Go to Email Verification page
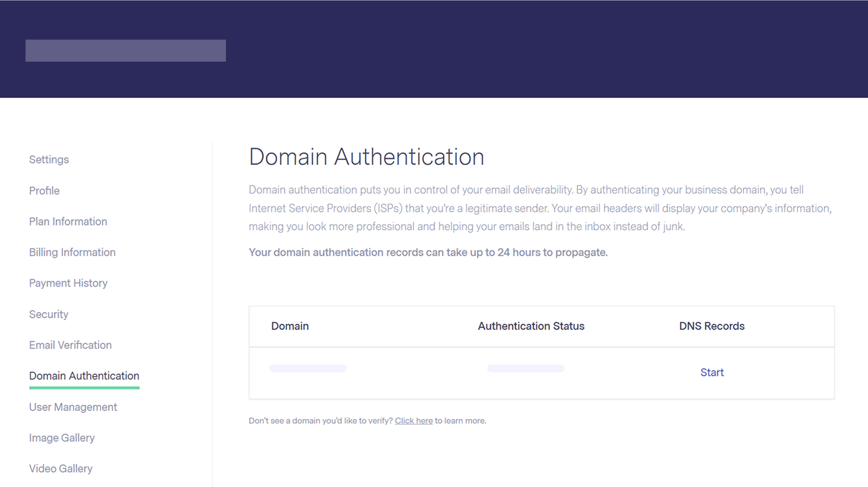 tap(70, 345)
